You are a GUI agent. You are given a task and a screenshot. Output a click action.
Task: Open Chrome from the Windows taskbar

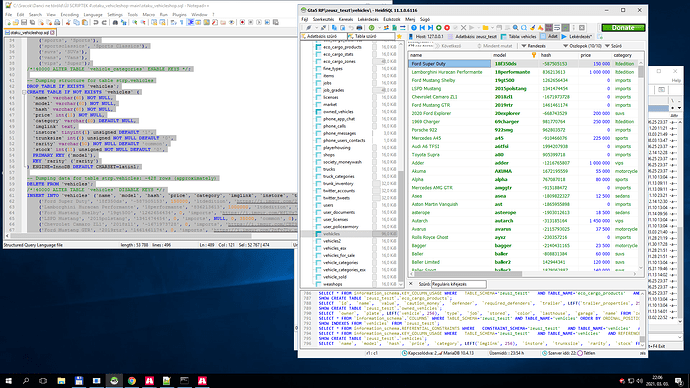coord(132,381)
